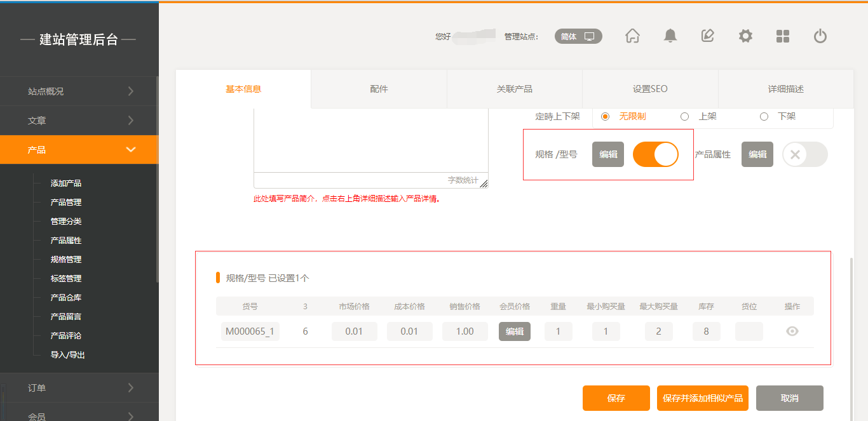Click the 简体 language monitor button
The image size is (868, 421).
[x=578, y=36]
